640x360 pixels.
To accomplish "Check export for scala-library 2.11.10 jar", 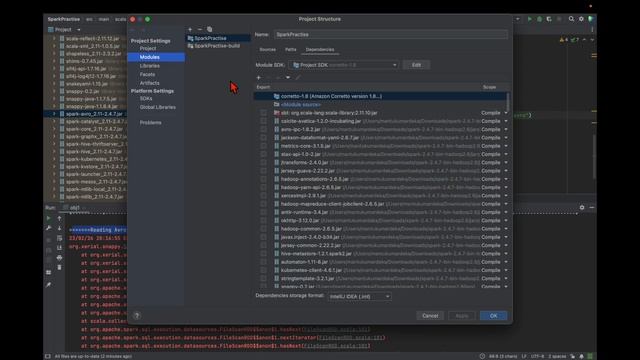I will coord(263,113).
